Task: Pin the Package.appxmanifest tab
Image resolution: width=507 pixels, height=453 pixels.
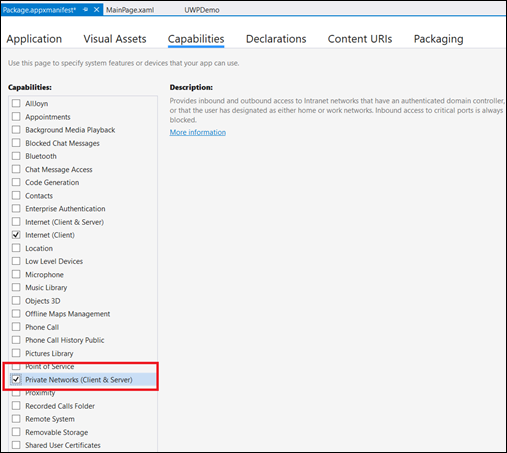Action: pyautogui.click(x=85, y=10)
